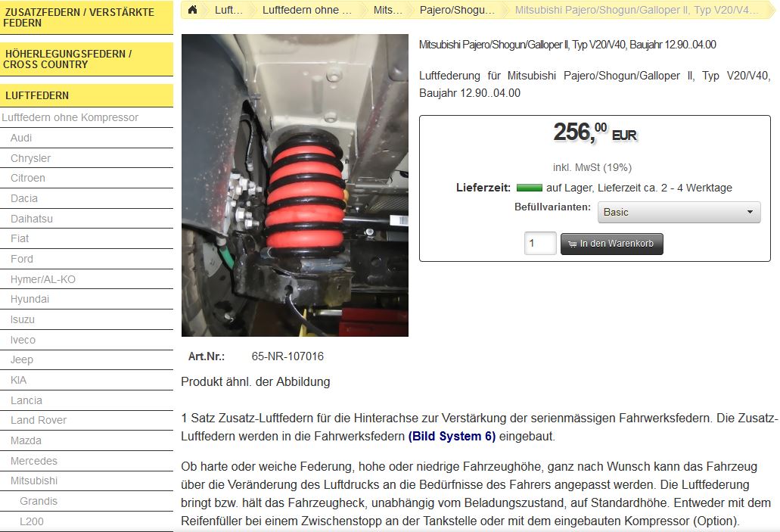The image size is (780, 532).
Task: Open the L200 model entry
Action: point(32,521)
